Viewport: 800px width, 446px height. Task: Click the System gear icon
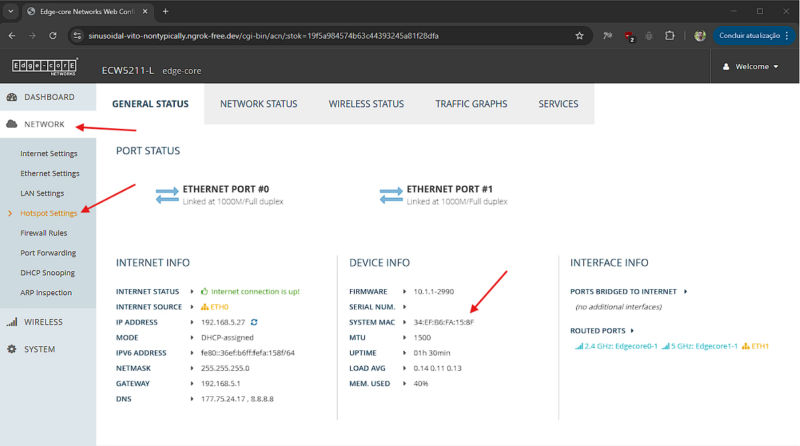[x=12, y=350]
